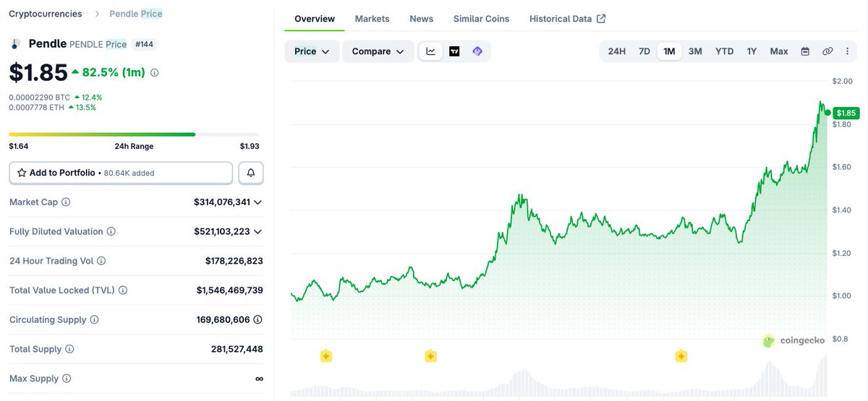Open the Compare dropdown
Screen dimensions: 868x401
click(x=378, y=51)
